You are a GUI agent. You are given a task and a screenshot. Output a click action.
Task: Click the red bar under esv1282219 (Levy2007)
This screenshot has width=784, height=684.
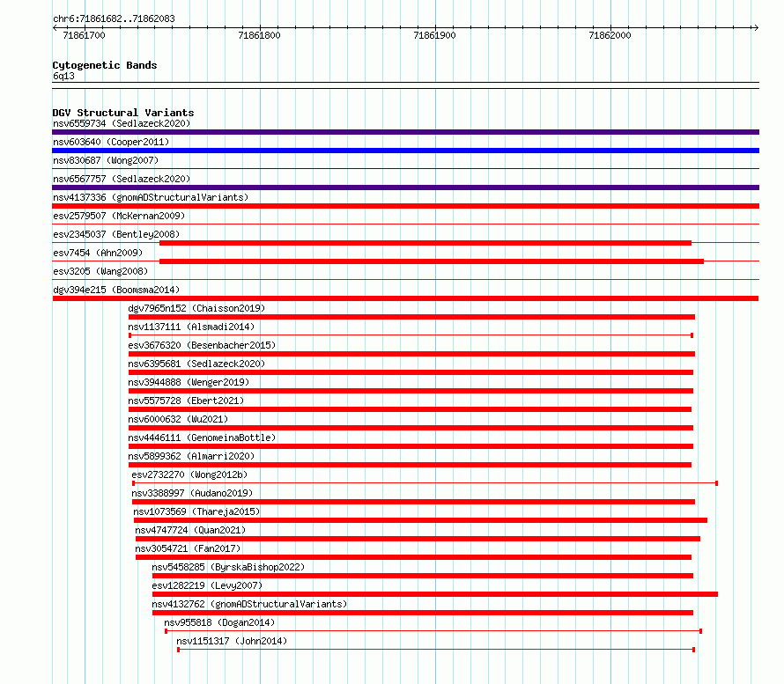coord(435,594)
